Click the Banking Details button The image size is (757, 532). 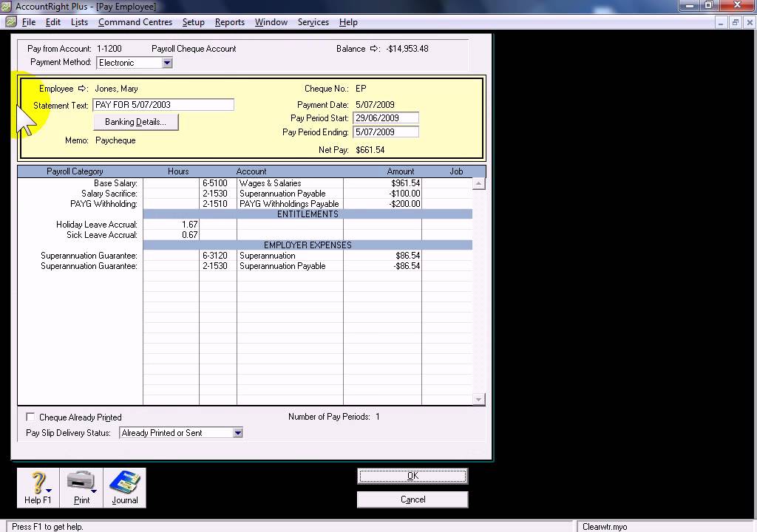(x=136, y=122)
